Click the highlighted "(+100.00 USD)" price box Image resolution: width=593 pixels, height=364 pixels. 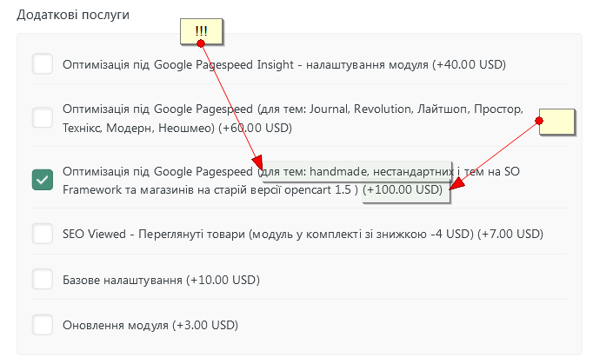coord(403,190)
